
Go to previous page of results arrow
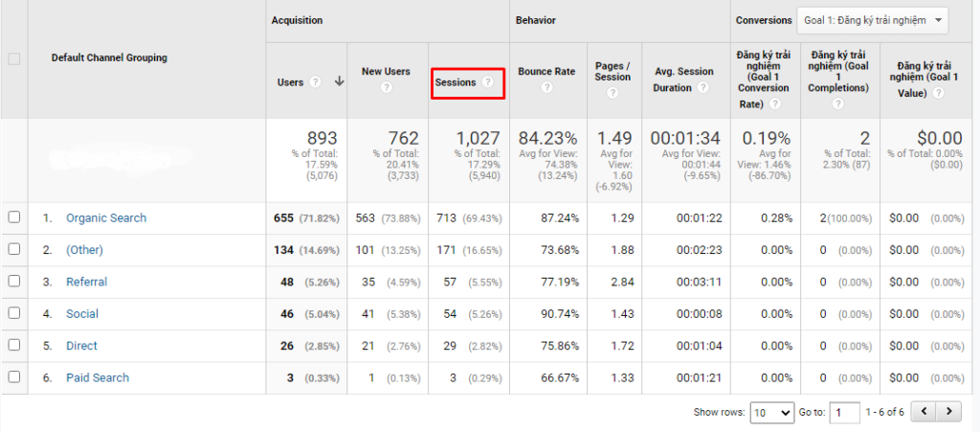click(x=924, y=412)
